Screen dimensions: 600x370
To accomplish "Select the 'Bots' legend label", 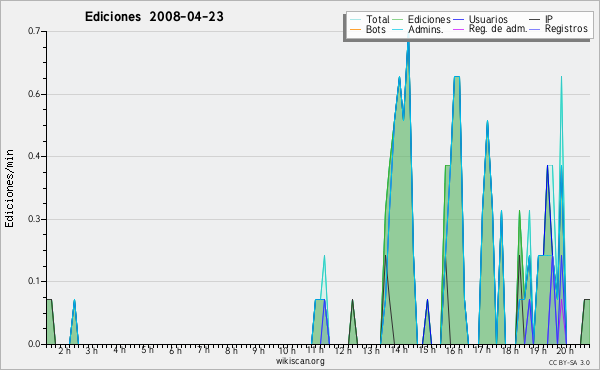I will (376, 29).
